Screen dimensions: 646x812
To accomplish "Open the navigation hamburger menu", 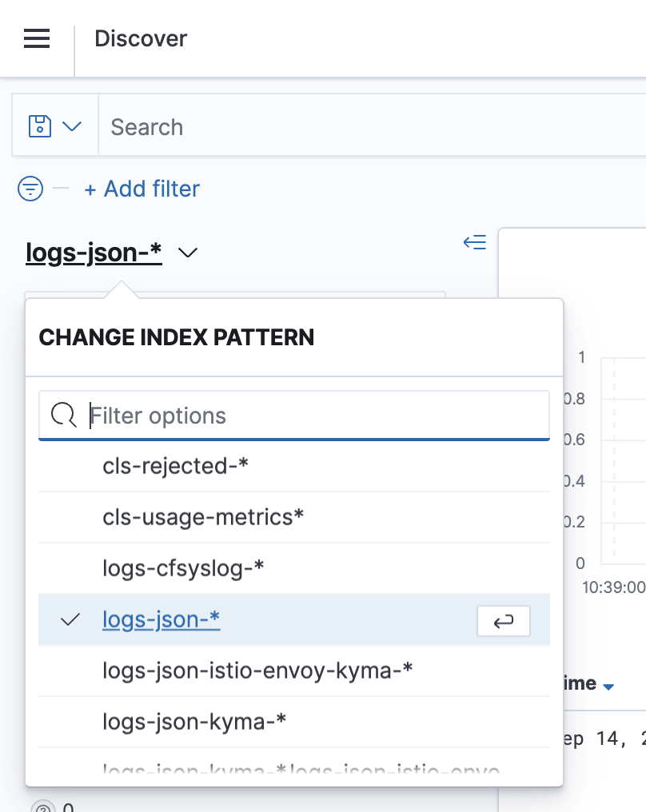I will 36,38.
